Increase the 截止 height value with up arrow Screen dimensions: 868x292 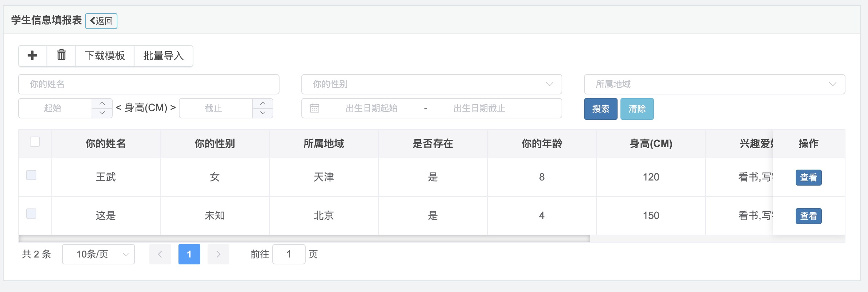click(x=263, y=104)
